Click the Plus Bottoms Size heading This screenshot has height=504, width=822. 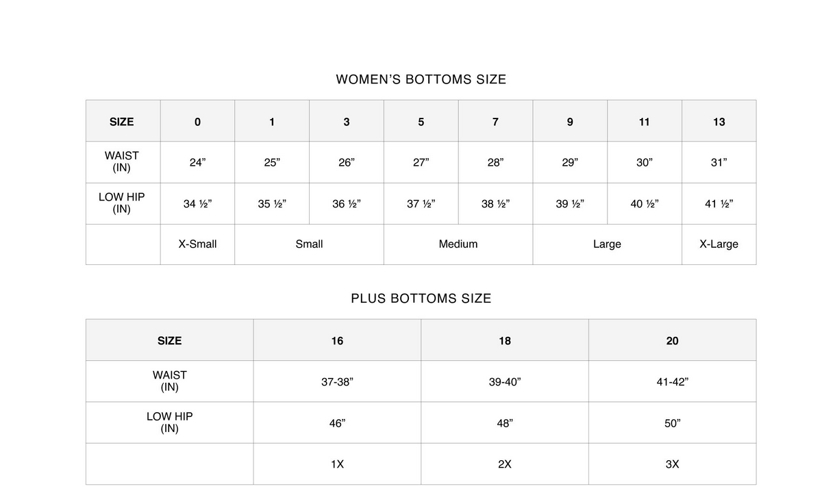coord(421,299)
